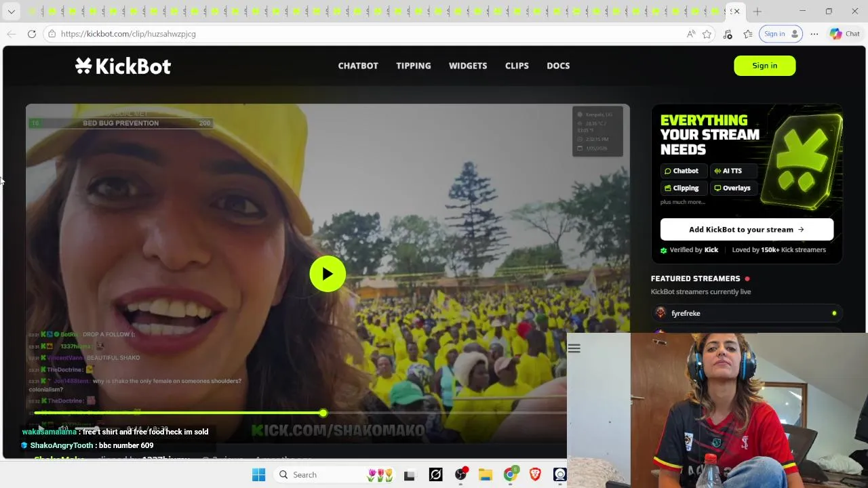868x488 pixels.
Task: Expand the tab actions dropdown arrow
Action: click(12, 12)
